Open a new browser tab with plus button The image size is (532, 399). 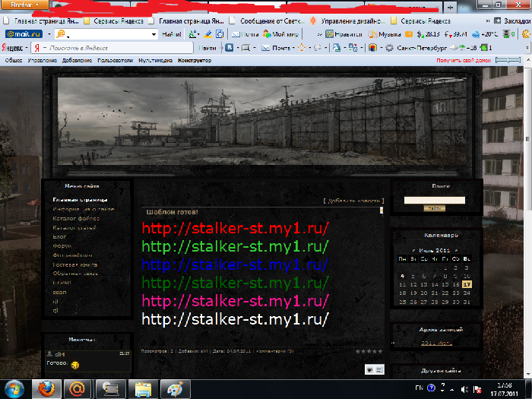pos(450,7)
